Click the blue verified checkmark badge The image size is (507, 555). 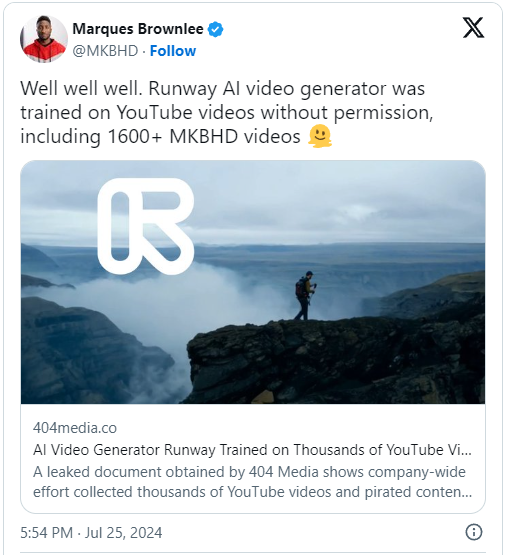tap(215, 29)
